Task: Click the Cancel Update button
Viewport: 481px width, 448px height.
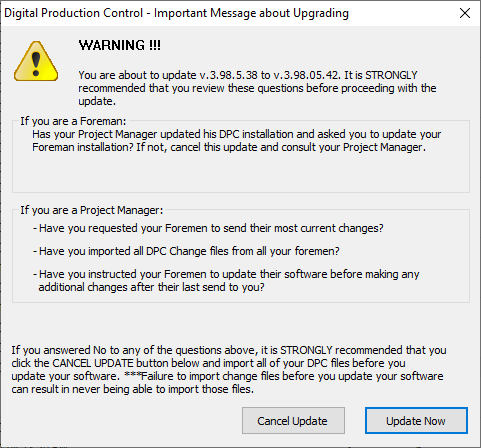Action: coord(293,421)
